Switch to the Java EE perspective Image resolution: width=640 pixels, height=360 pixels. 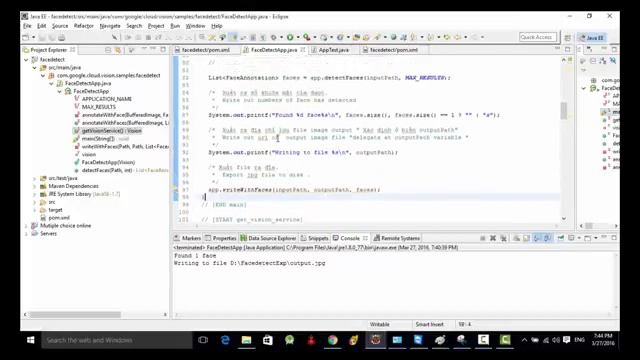tap(592, 38)
